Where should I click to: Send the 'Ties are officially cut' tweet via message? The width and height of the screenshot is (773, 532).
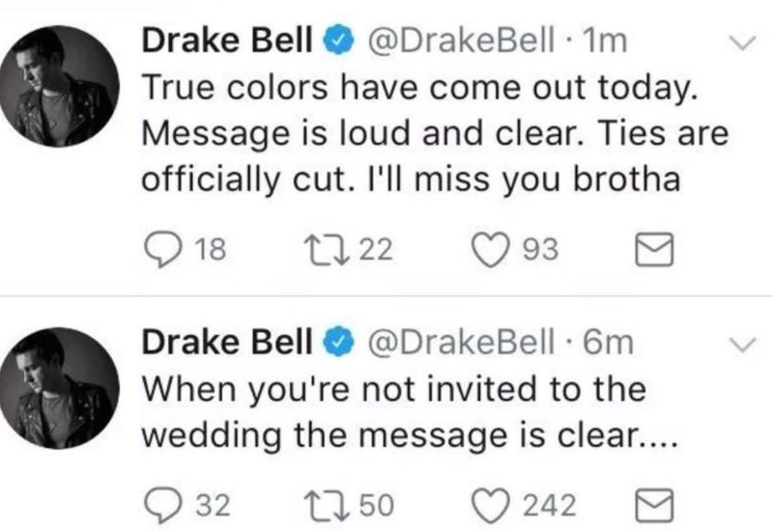point(654,250)
